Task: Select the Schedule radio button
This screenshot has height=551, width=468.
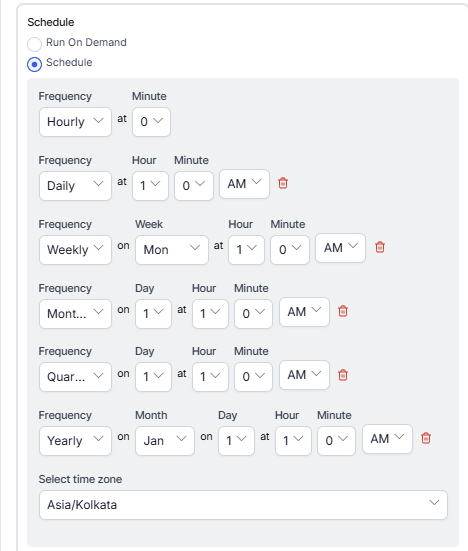Action: pos(34,64)
